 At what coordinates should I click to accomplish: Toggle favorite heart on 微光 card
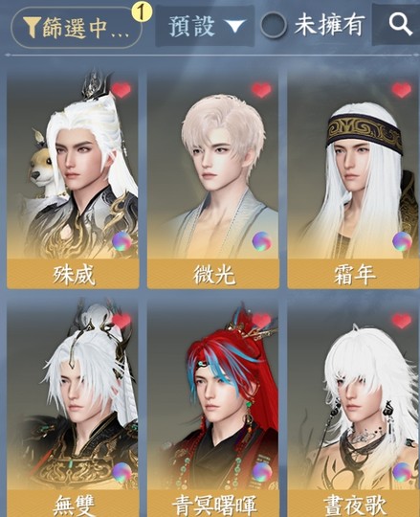pyautogui.click(x=261, y=90)
